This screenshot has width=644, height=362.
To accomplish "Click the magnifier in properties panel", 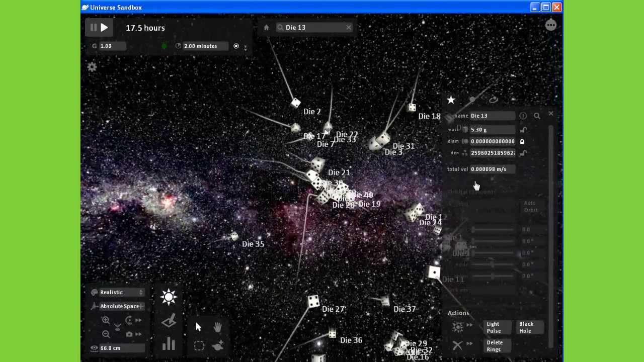I will click(537, 116).
